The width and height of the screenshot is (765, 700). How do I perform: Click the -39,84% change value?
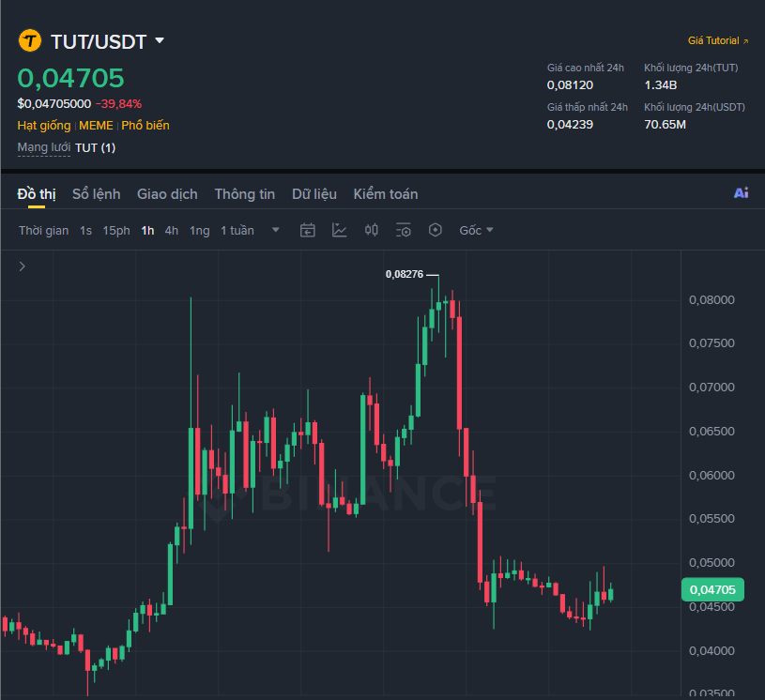[x=118, y=104]
